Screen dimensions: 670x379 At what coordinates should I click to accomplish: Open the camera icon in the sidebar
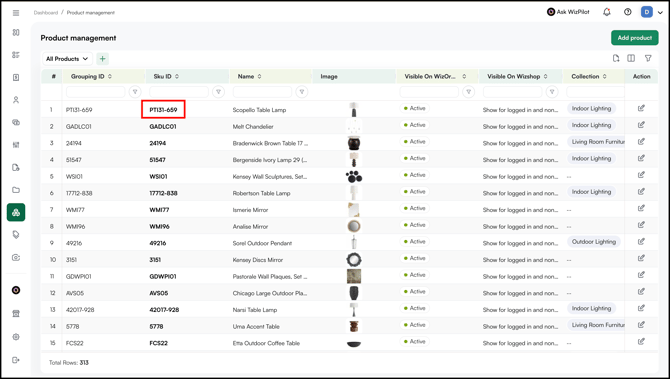coord(16,258)
